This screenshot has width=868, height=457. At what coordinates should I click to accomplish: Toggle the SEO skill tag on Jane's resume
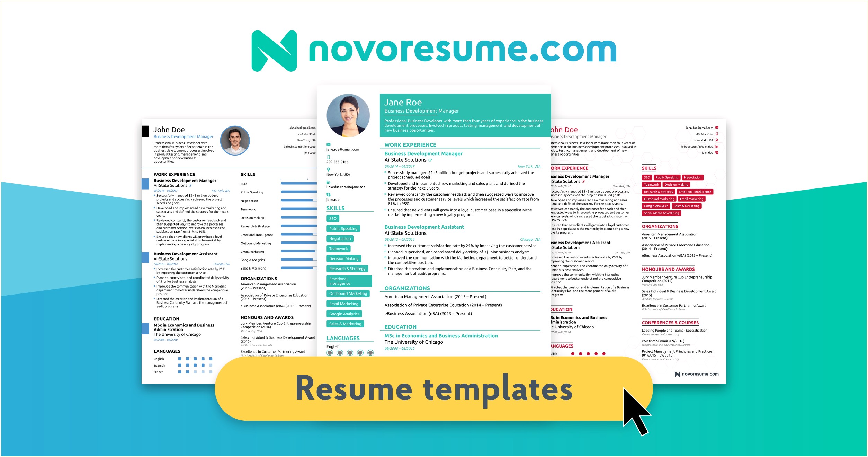tap(333, 218)
